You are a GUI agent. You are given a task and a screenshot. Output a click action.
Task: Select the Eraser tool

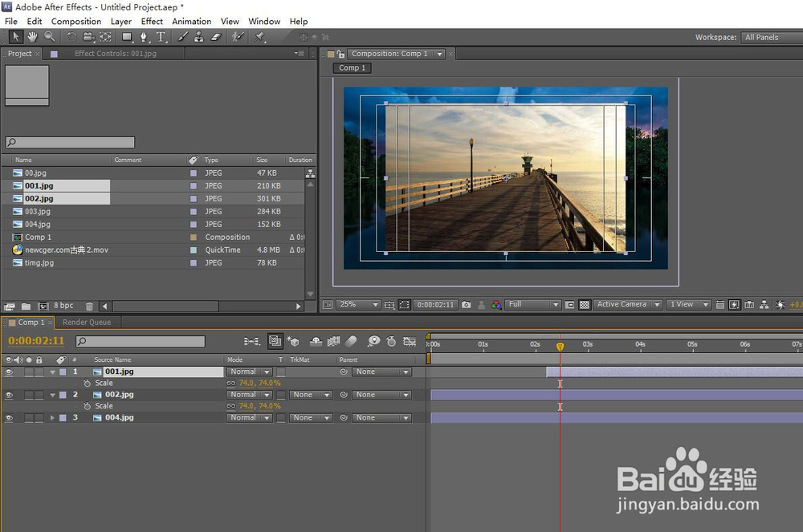215,37
